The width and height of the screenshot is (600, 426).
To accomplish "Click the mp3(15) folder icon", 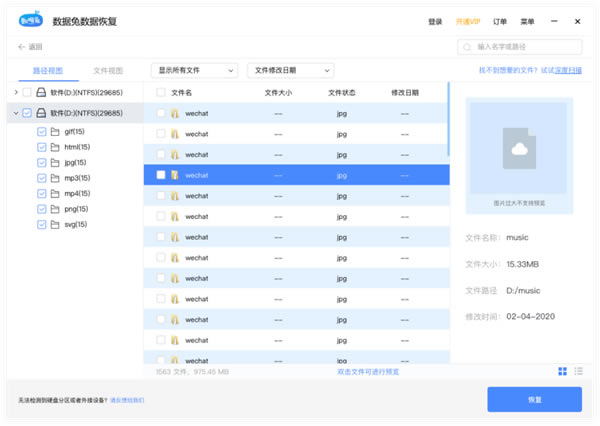I will 55,178.
